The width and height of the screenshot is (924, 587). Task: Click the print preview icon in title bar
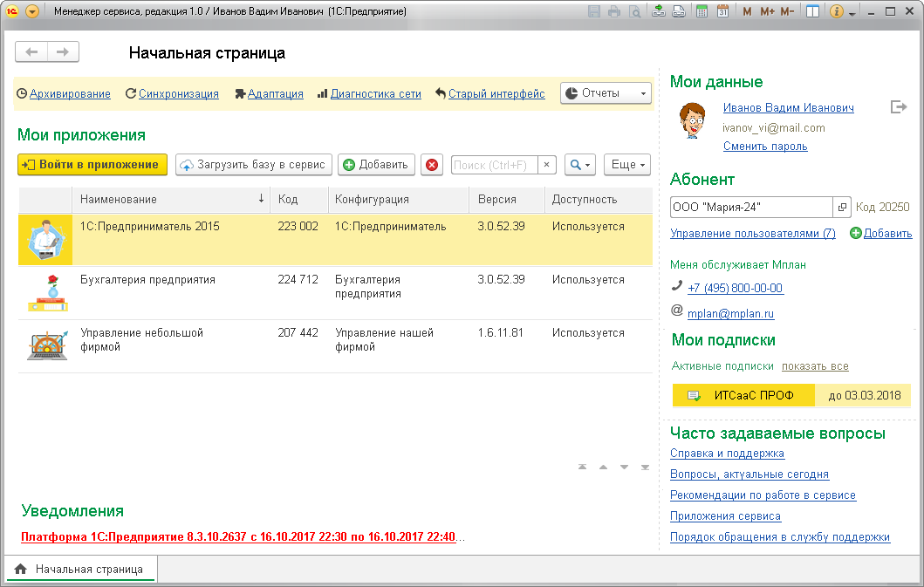(x=634, y=11)
